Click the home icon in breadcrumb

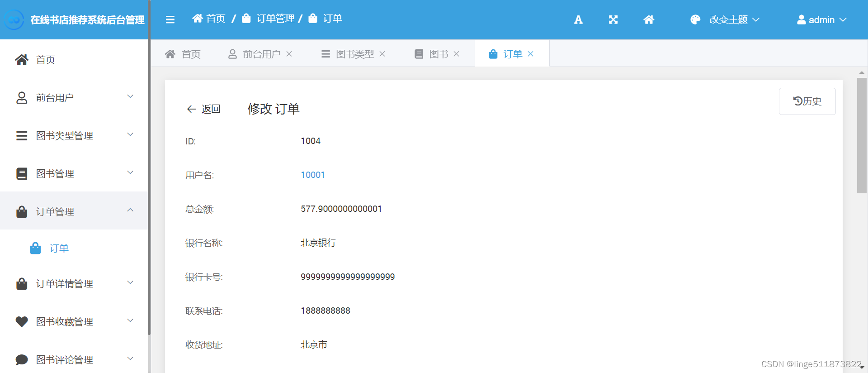(198, 19)
